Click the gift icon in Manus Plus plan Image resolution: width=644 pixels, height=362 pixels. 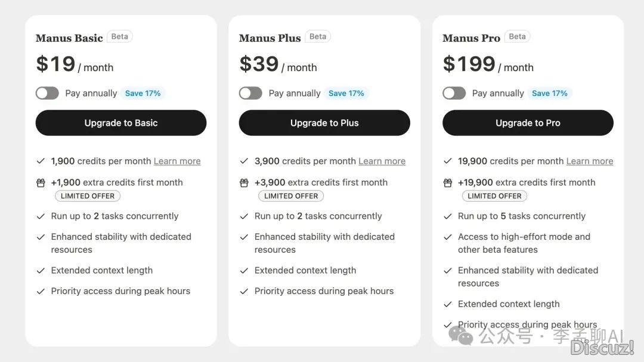(244, 183)
